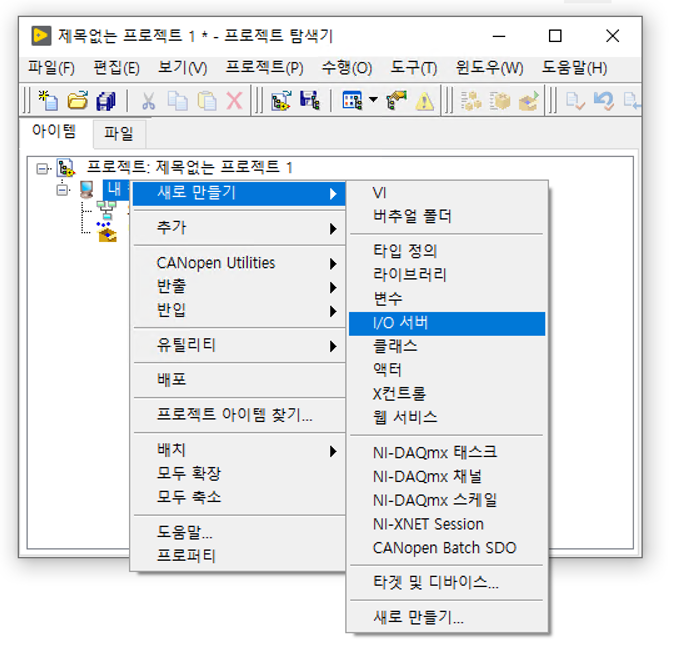Click the Copy toolbar icon
The width and height of the screenshot is (674, 651).
[178, 101]
